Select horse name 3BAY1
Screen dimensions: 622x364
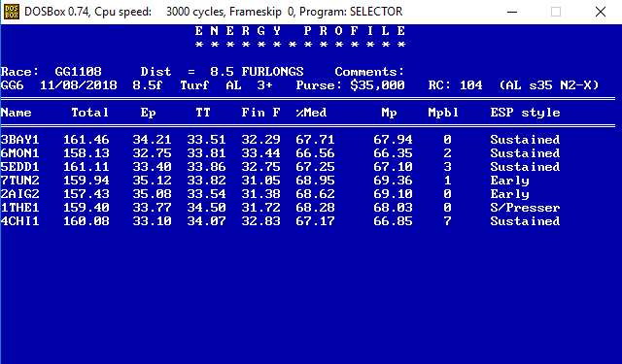pyautogui.click(x=19, y=140)
